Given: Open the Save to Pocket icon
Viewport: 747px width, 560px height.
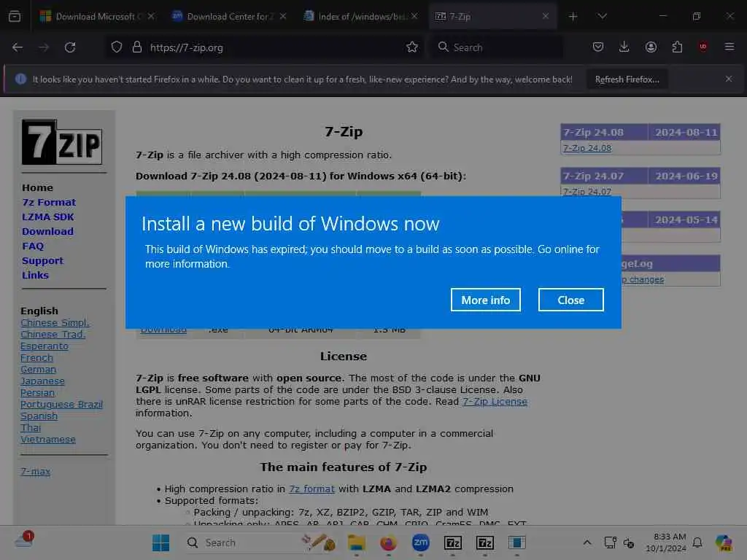Looking at the screenshot, I should (598, 47).
